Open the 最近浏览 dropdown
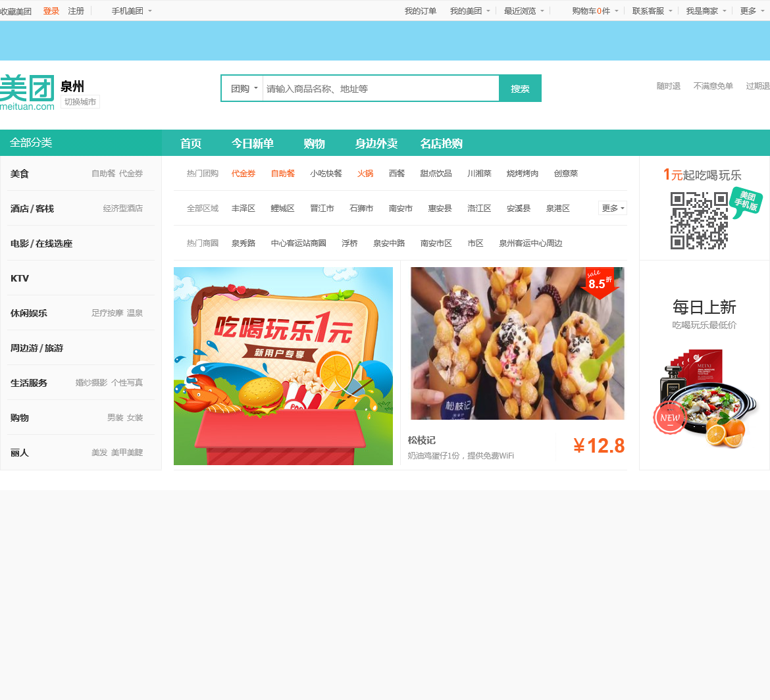Viewport: 770px width, 700px height. [x=524, y=11]
